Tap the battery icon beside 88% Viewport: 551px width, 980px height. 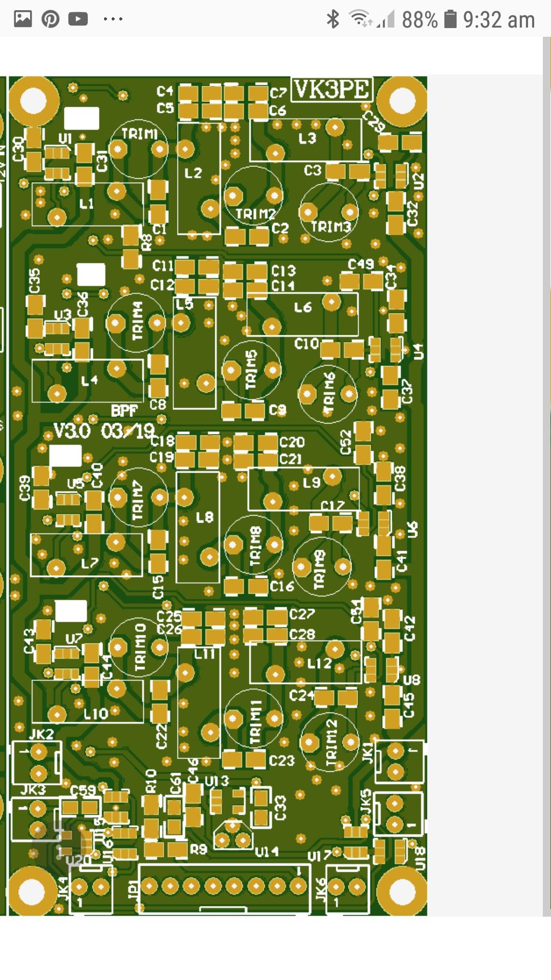click(450, 19)
